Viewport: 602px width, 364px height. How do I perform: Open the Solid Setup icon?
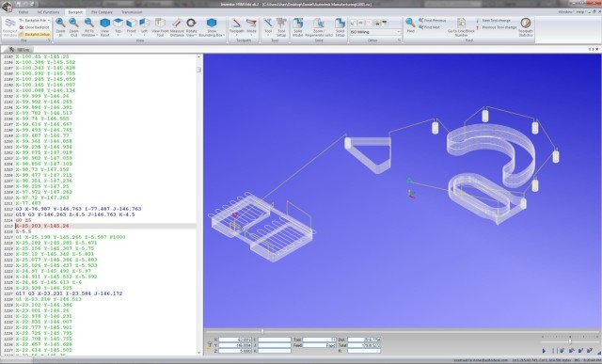340,27
